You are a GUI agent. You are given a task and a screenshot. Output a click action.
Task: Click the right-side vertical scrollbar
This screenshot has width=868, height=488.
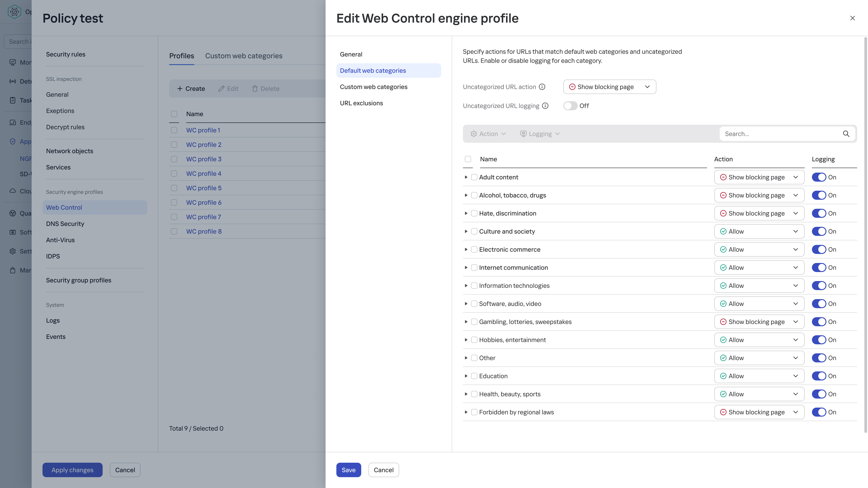[865, 236]
